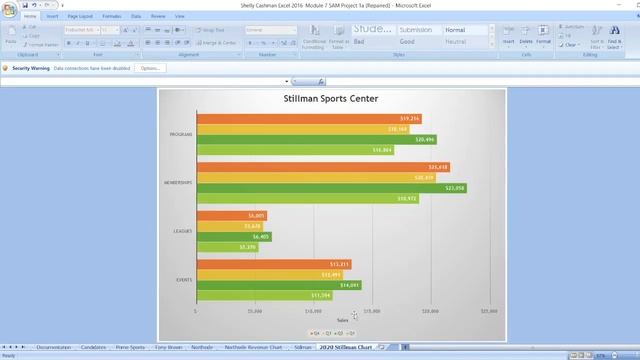Save workbook from Quick Access Toolbar

[x=25, y=5]
